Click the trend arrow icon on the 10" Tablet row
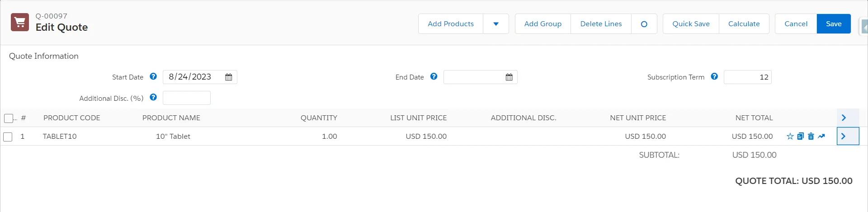The width and height of the screenshot is (868, 212). [821, 136]
